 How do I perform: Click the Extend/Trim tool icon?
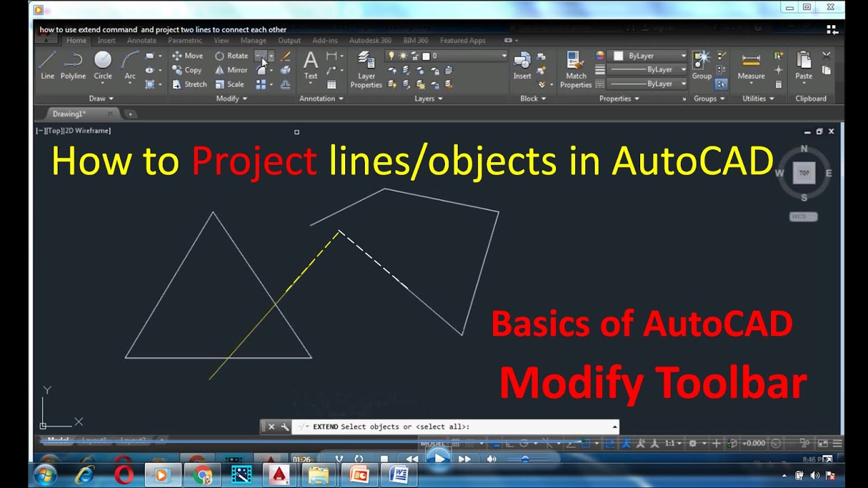(x=261, y=56)
